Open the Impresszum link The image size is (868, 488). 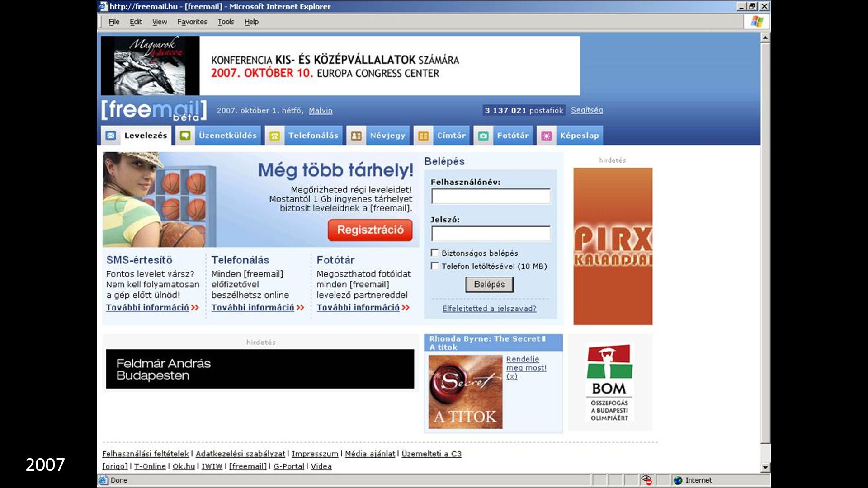click(315, 454)
